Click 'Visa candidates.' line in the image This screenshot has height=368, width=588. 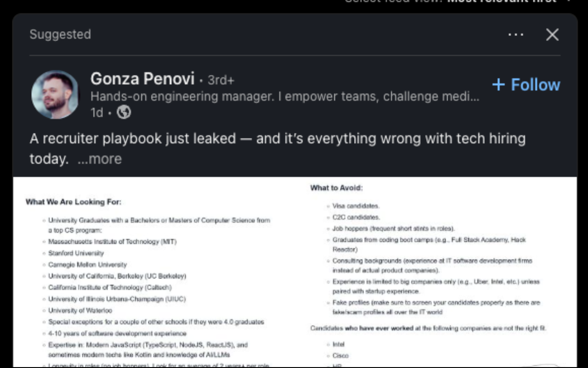pos(356,206)
